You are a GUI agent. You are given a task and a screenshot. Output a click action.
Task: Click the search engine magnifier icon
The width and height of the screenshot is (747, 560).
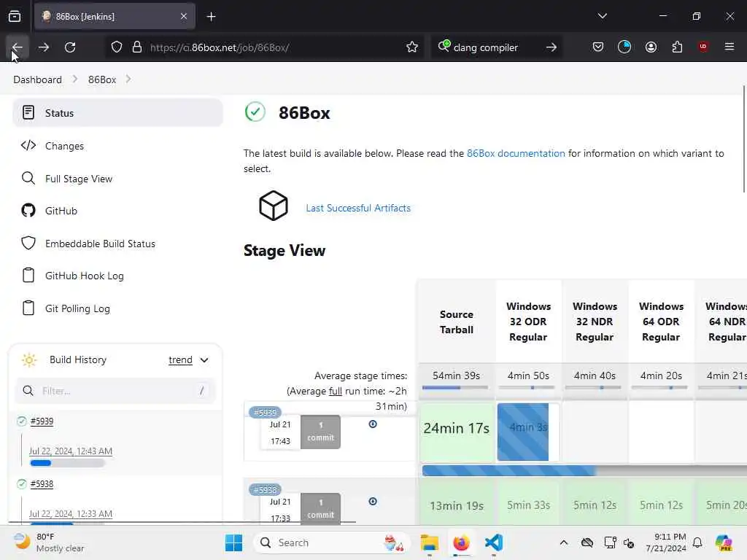[444, 46]
